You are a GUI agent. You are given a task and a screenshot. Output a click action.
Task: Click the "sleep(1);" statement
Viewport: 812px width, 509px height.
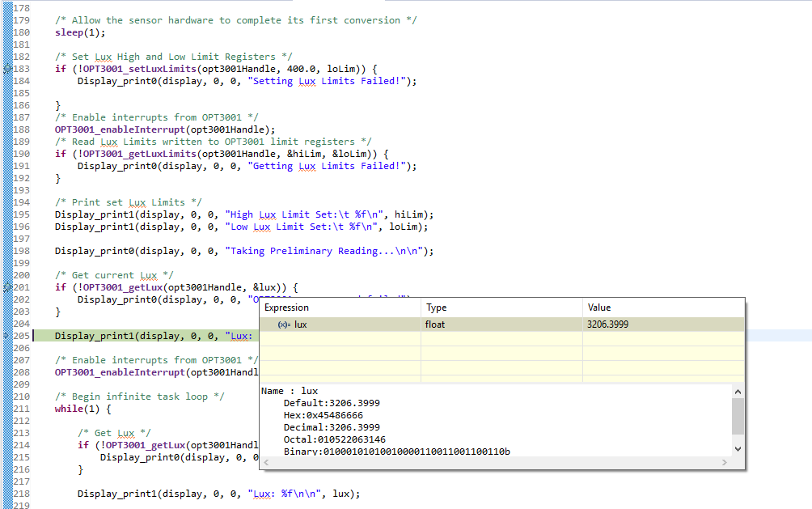pos(80,32)
